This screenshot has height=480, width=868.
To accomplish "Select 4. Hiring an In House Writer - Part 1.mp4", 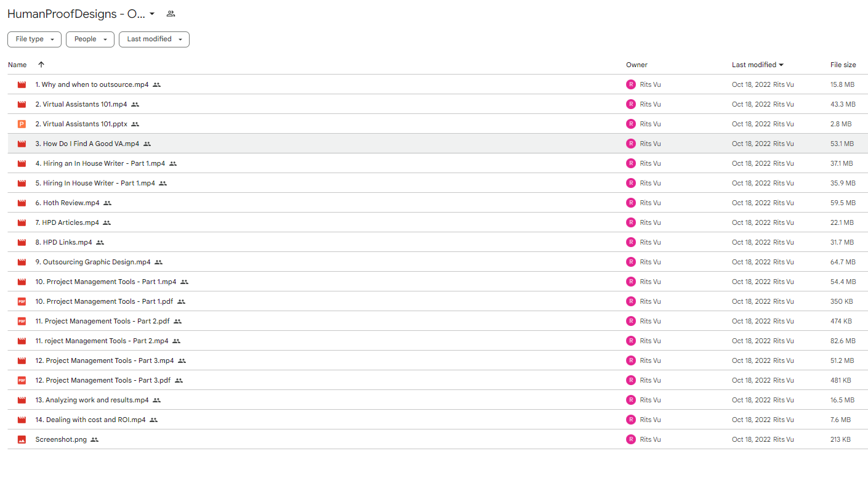I will [100, 163].
